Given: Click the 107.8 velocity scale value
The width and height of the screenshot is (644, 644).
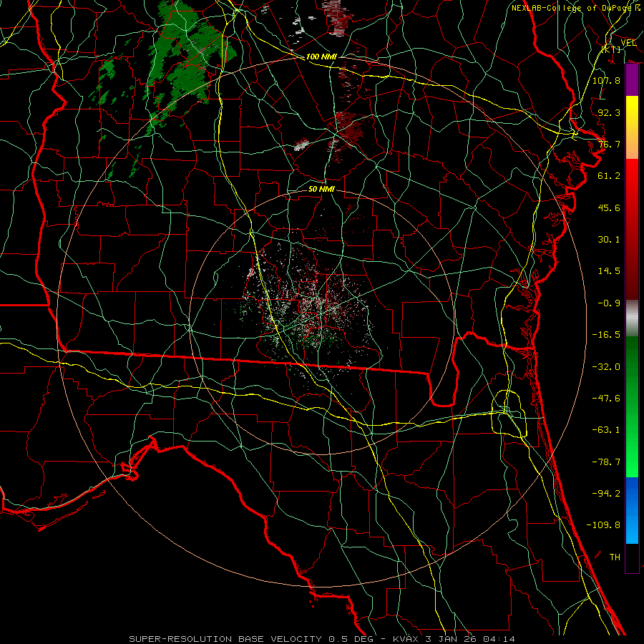Looking at the screenshot, I should pyautogui.click(x=606, y=80).
